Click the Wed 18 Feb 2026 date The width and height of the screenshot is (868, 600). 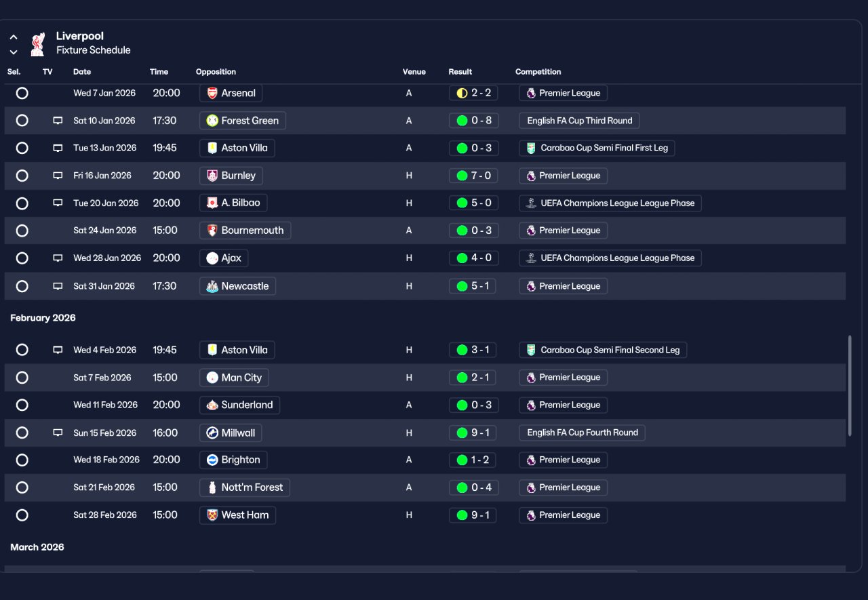106,460
